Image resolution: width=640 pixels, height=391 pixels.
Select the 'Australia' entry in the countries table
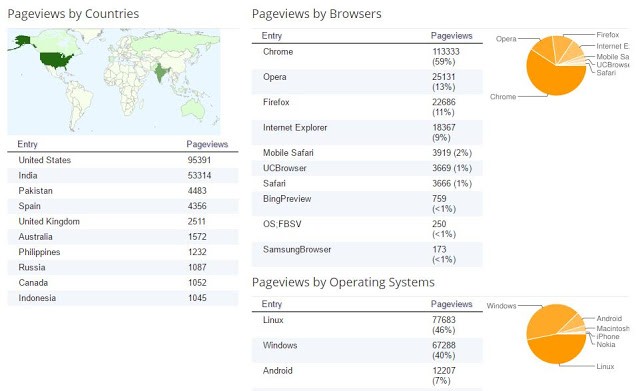point(36,237)
